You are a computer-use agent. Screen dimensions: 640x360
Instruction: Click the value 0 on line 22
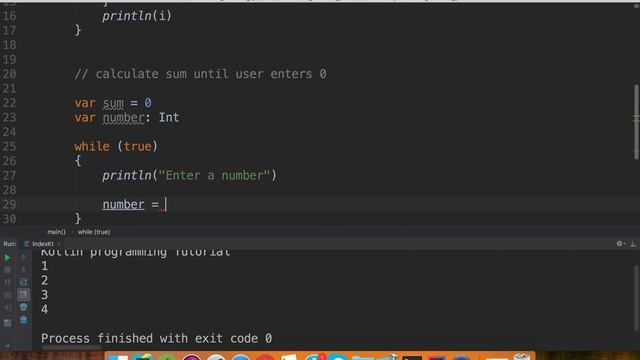tap(148, 103)
